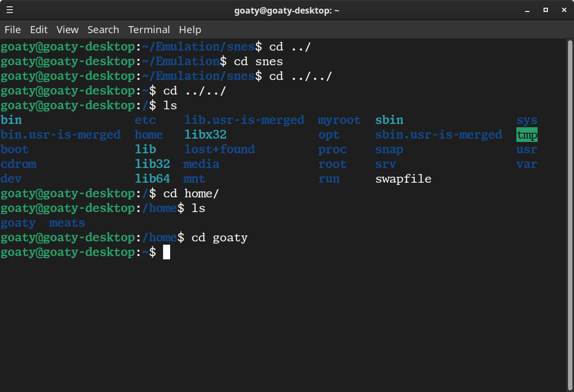Click the blinking cursor at the prompt
Screen dimensions: 574x392
(166, 252)
